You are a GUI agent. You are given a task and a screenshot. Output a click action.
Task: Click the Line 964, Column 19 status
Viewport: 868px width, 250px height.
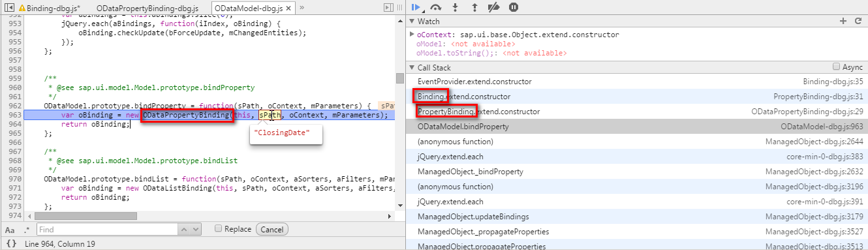[x=59, y=243]
